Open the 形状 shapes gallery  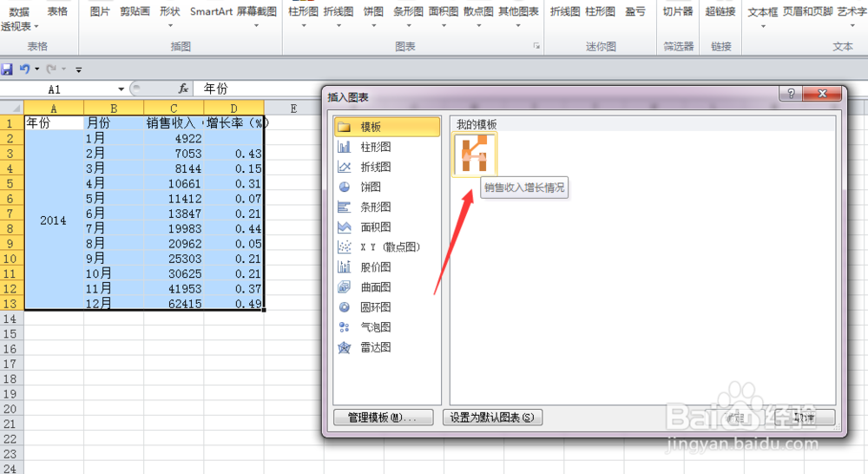tap(170, 16)
